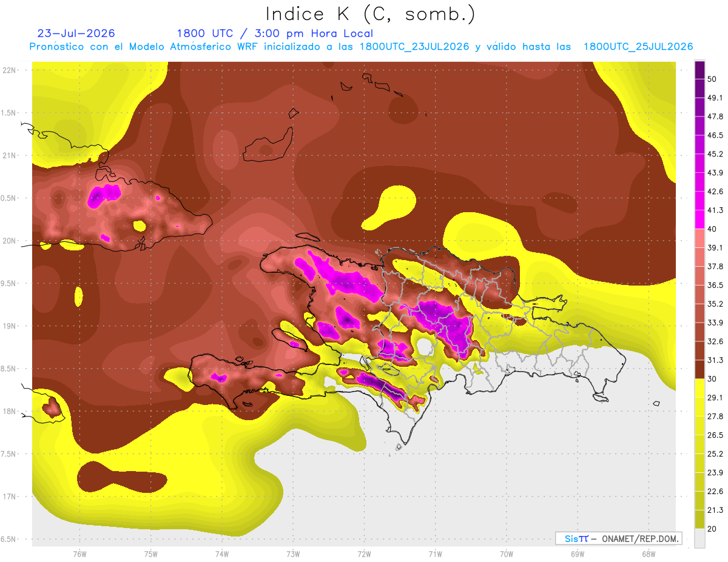Click the color bar value "22.6"

715,491
